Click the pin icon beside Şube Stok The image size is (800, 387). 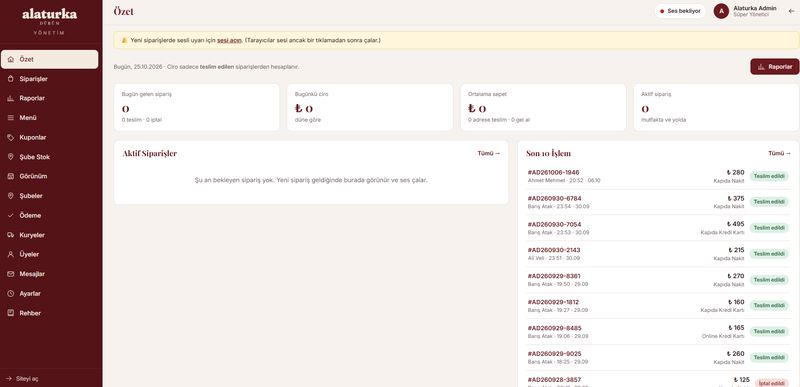pos(11,157)
